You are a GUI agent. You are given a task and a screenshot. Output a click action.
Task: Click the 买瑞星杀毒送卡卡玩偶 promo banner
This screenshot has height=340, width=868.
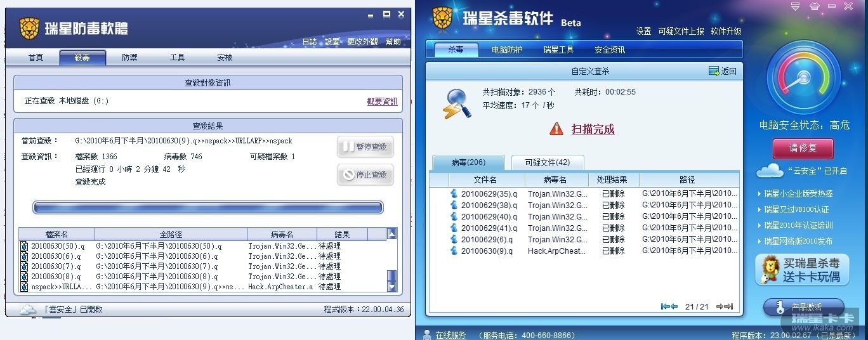tap(802, 270)
